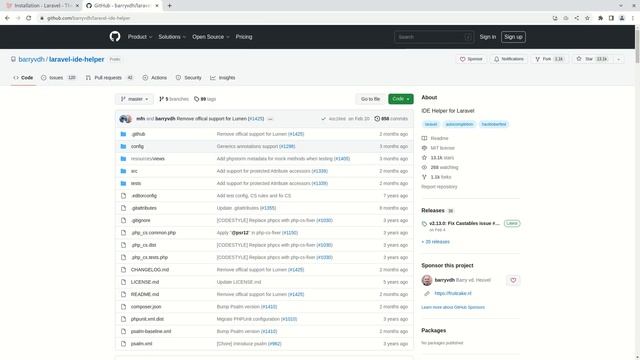Open the psalm.xml file
640x360 pixels.
141,344
